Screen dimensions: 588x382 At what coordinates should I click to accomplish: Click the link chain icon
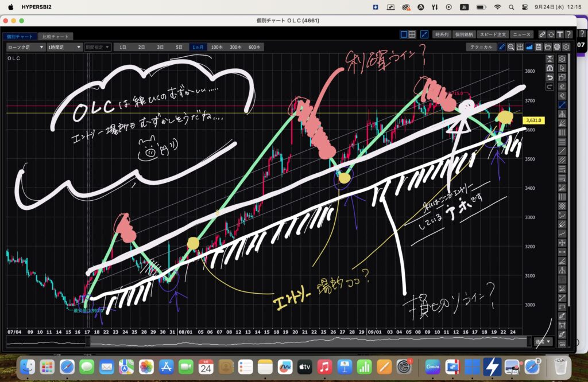pyautogui.click(x=542, y=34)
